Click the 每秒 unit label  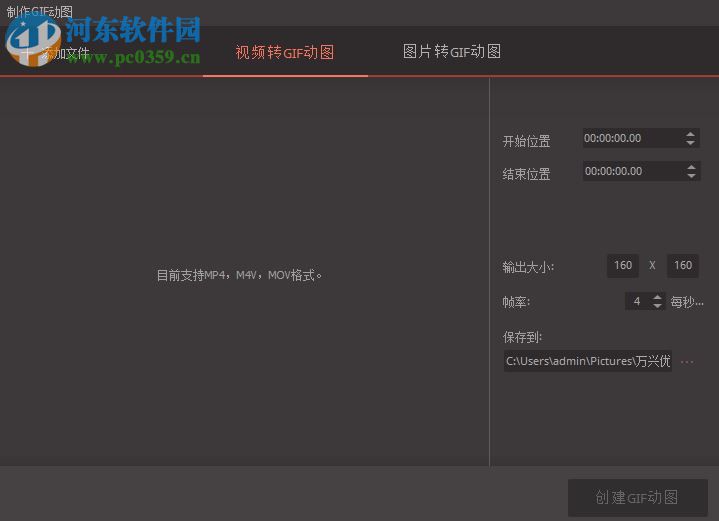tap(686, 302)
